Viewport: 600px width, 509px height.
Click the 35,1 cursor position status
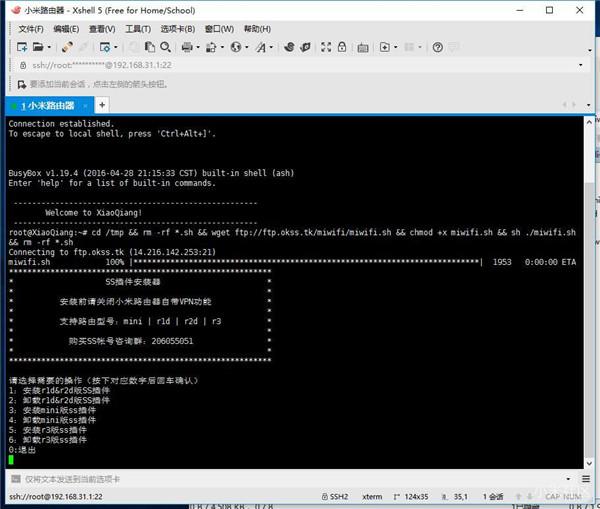[x=455, y=497]
